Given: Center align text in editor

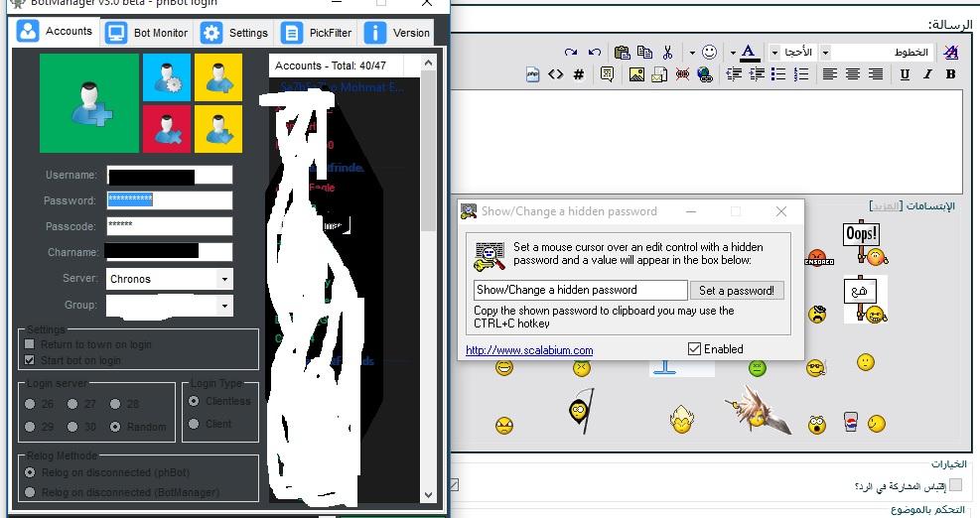Looking at the screenshot, I should point(853,74).
